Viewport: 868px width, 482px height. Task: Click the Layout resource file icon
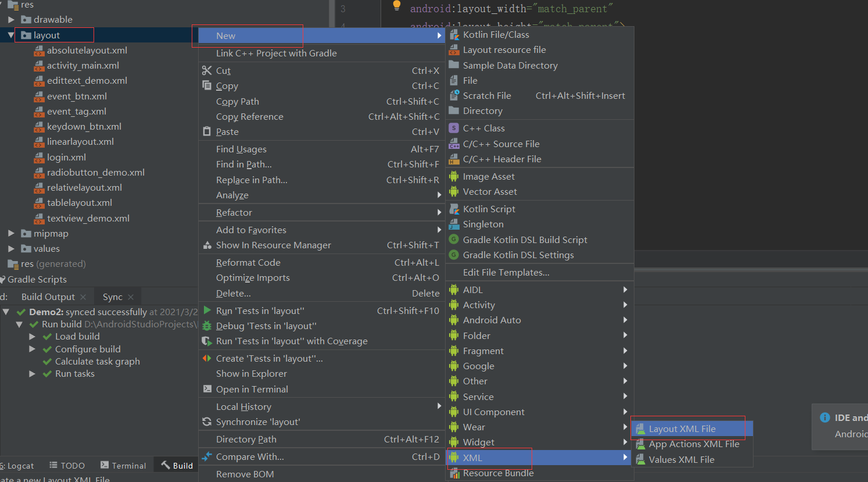[x=454, y=50]
